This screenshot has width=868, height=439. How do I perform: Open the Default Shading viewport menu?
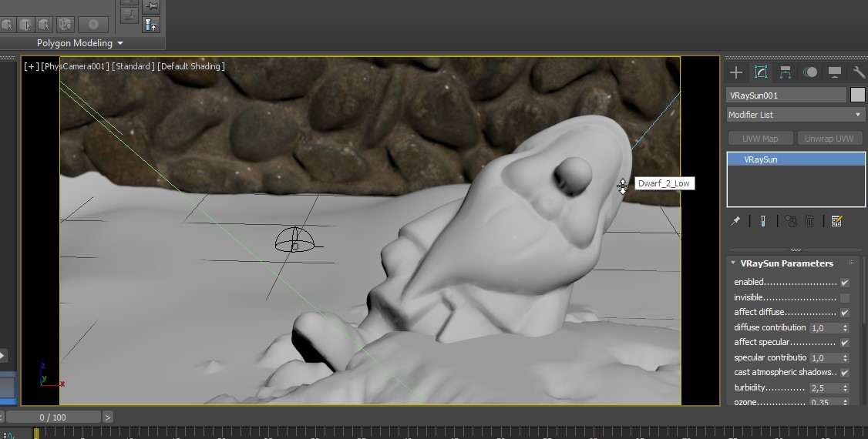[x=191, y=66]
